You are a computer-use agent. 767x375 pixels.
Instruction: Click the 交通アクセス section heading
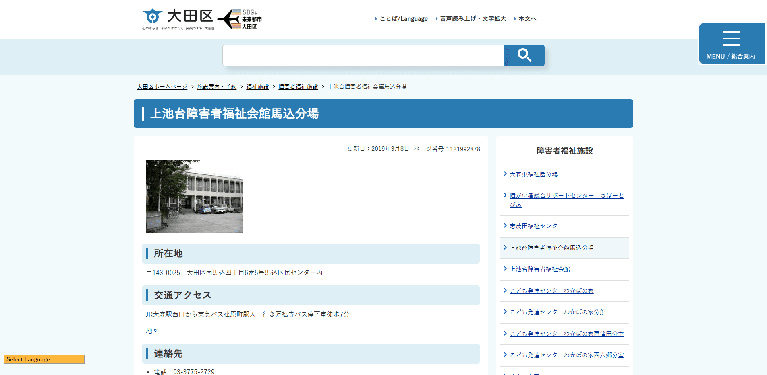311,295
